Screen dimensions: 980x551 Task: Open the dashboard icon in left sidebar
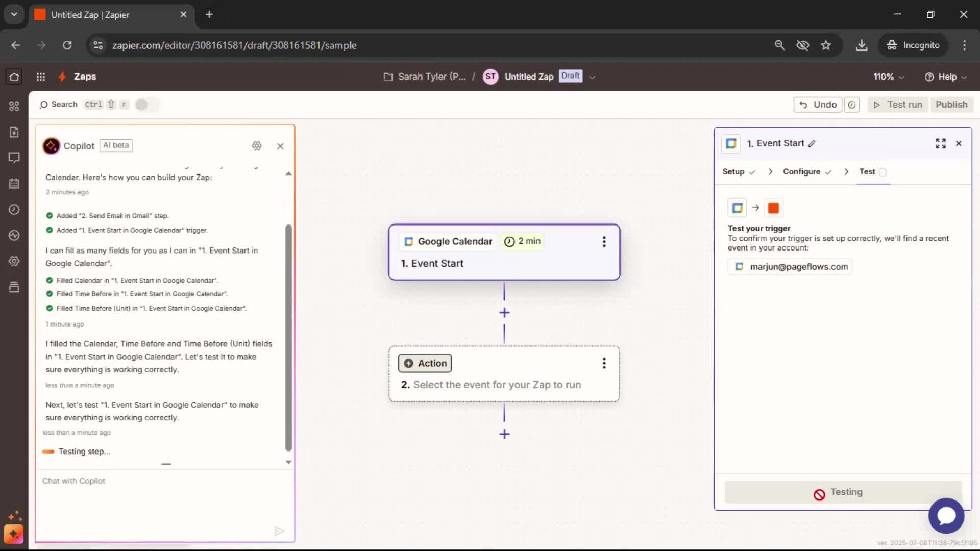point(14,106)
